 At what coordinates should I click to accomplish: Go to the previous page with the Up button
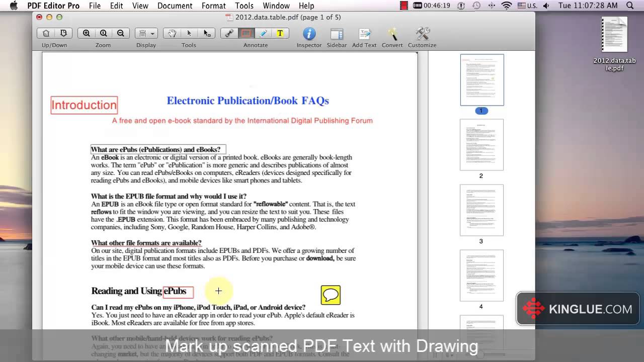click(x=46, y=33)
